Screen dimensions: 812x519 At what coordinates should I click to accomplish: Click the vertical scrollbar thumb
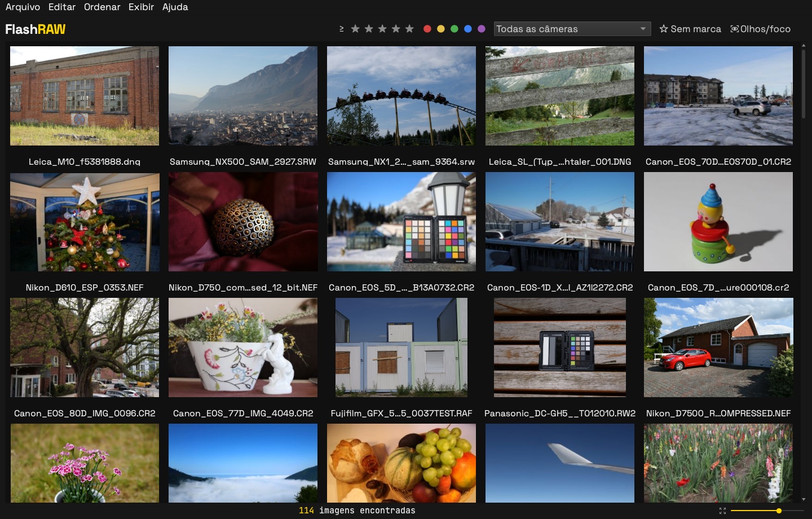pos(804,83)
